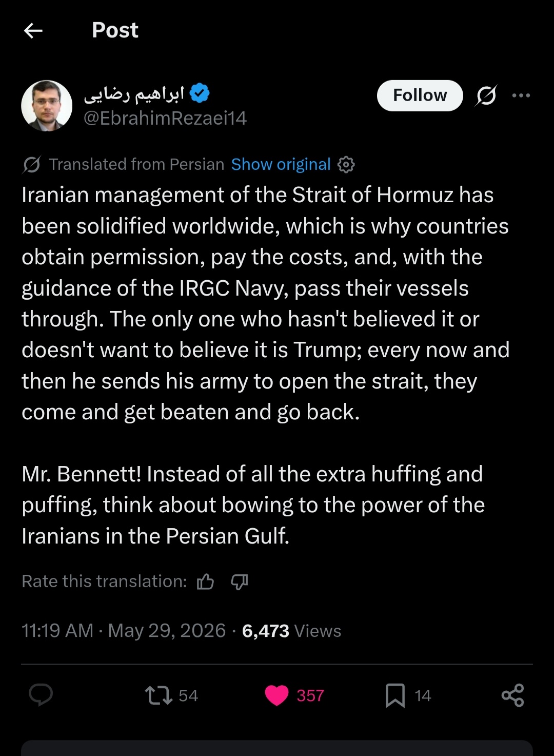This screenshot has height=756, width=554.
Task: Open the 11:19 AM May 29 timestamp
Action: (x=124, y=631)
